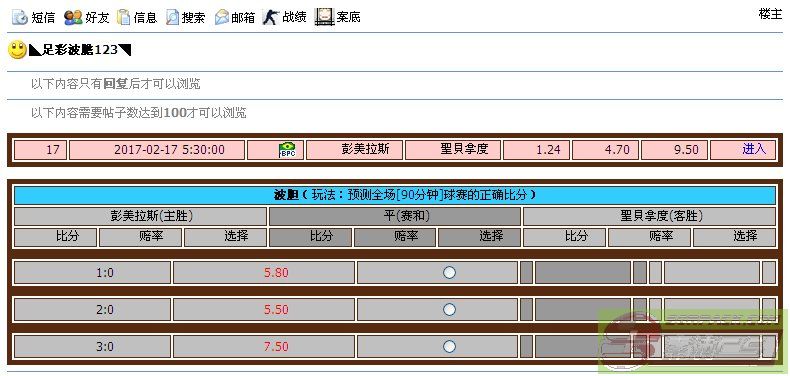This screenshot has width=790, height=376.
Task: Select the 3:0 score radio button
Action: [449, 346]
